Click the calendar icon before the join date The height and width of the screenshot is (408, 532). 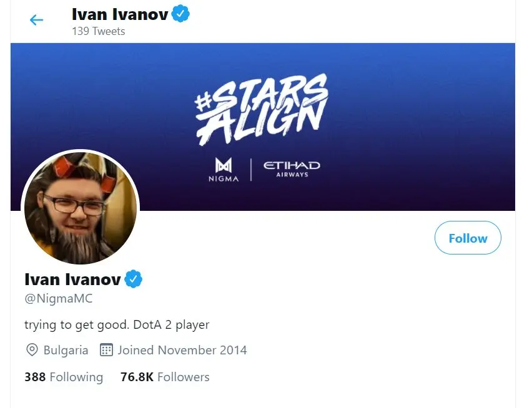[106, 350]
